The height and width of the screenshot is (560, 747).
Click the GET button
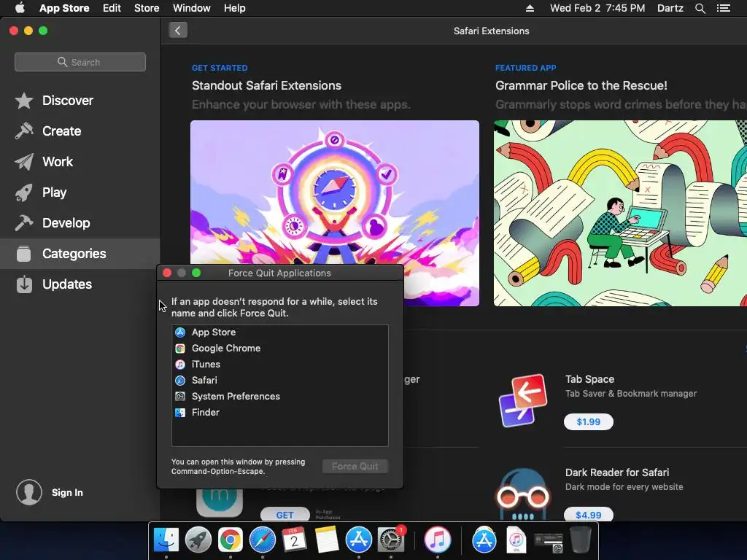click(x=285, y=515)
